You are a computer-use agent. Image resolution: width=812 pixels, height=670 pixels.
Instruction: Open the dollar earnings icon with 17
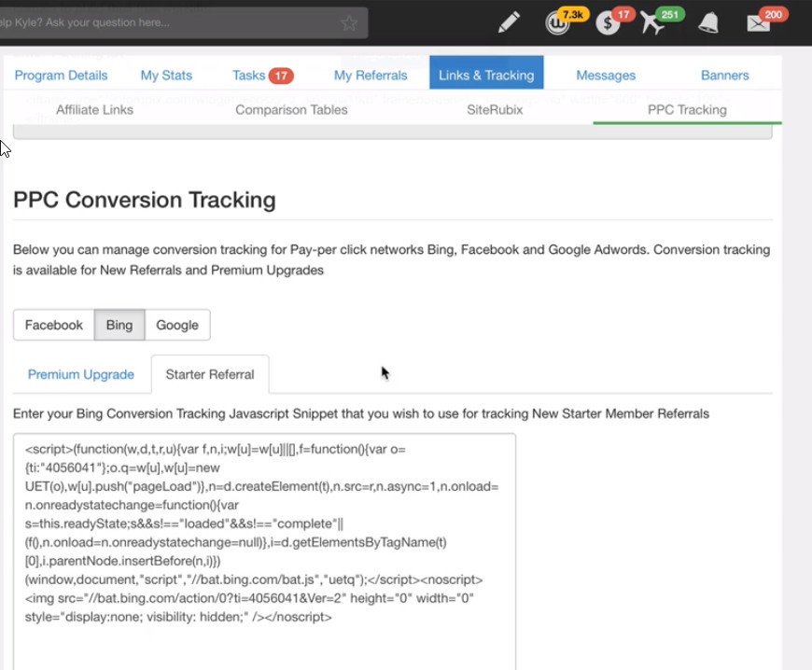pos(614,21)
